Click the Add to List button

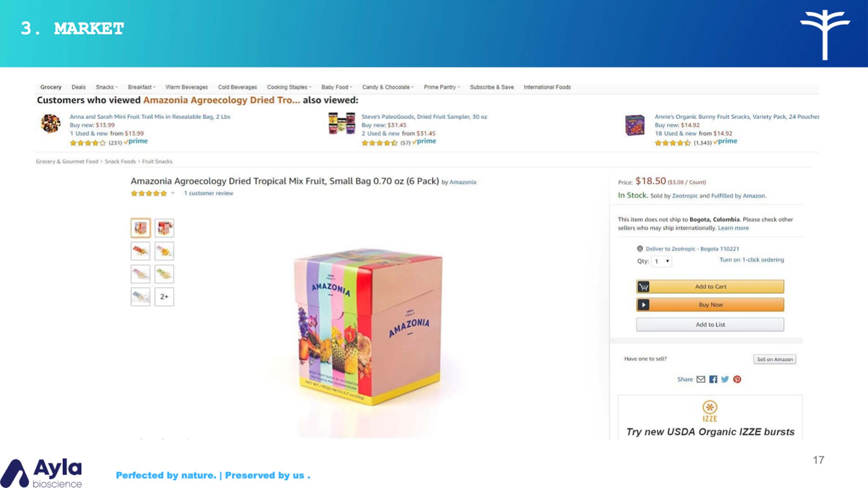710,325
